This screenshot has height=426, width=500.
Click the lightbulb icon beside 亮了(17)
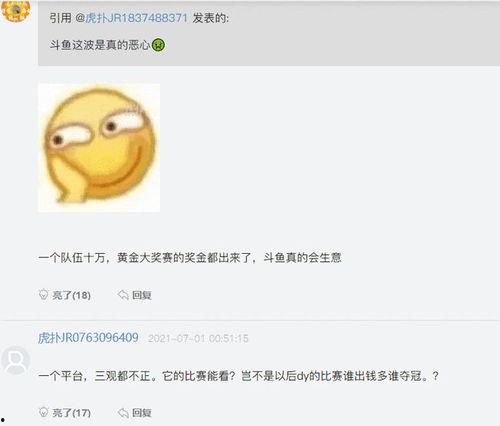pyautogui.click(x=43, y=412)
